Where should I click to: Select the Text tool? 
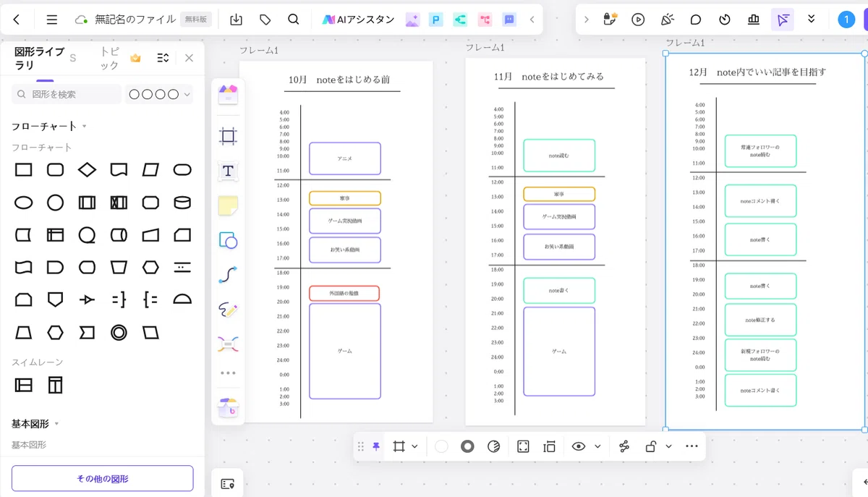(228, 171)
